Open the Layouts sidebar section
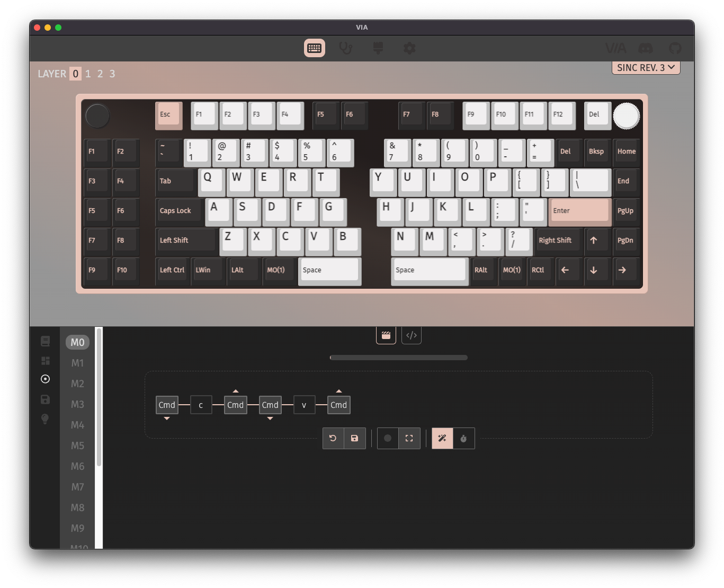Viewport: 724px width, 588px height. [46, 361]
